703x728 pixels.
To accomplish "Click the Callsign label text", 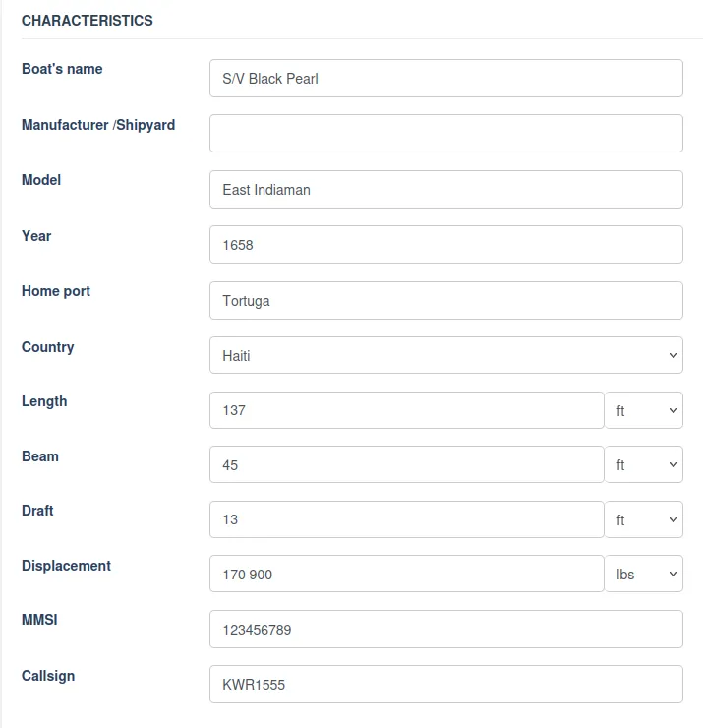I will coord(48,676).
